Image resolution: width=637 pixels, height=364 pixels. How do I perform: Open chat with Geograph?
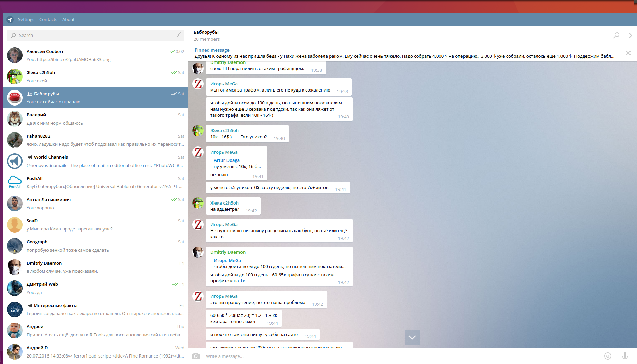96,246
